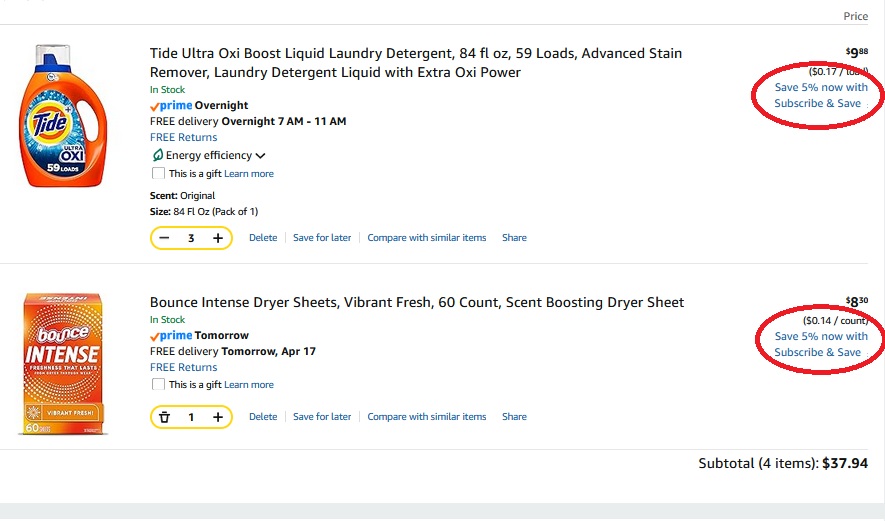Screen dimensions: 885x521
Task: Decrease Tide detergent quantity with minus icon
Action: click(x=165, y=238)
